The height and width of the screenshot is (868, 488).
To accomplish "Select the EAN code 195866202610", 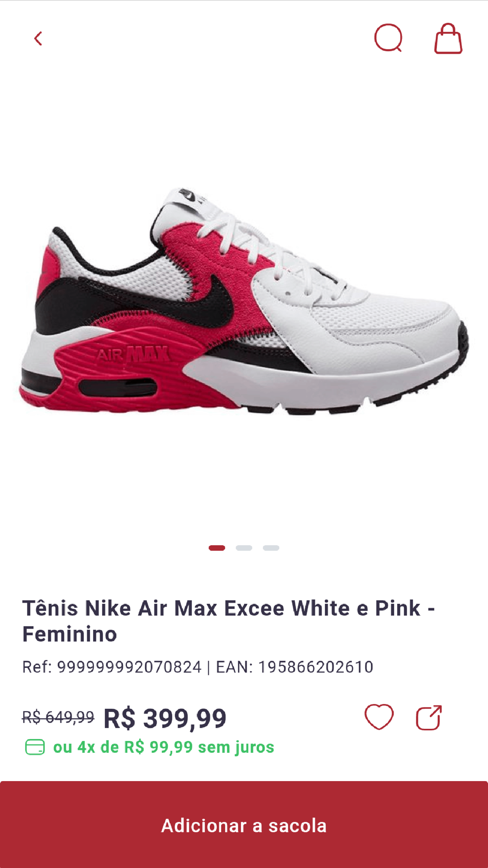I will (316, 667).
